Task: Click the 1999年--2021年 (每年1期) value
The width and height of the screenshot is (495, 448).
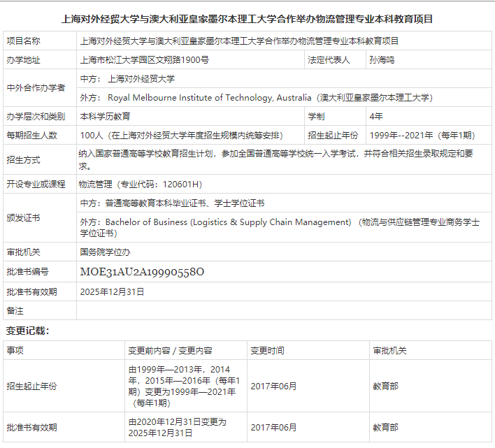Action: (422, 136)
